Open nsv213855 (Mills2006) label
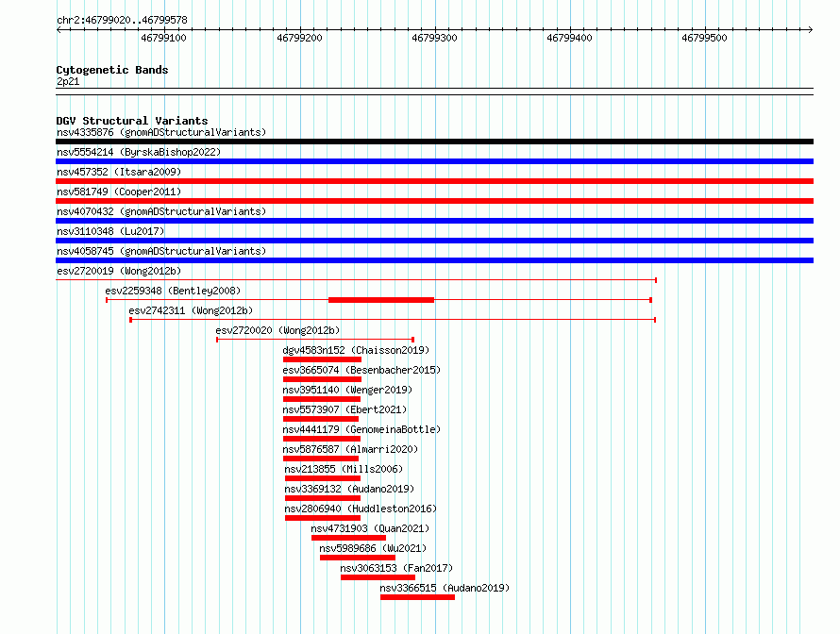Viewport: 840px width, 634px height. pyautogui.click(x=344, y=469)
